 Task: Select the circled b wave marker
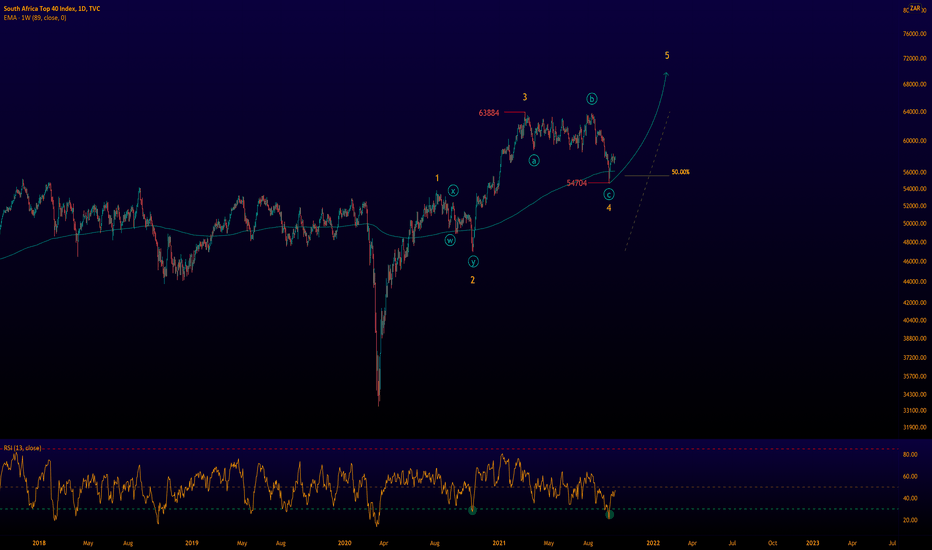coord(591,99)
